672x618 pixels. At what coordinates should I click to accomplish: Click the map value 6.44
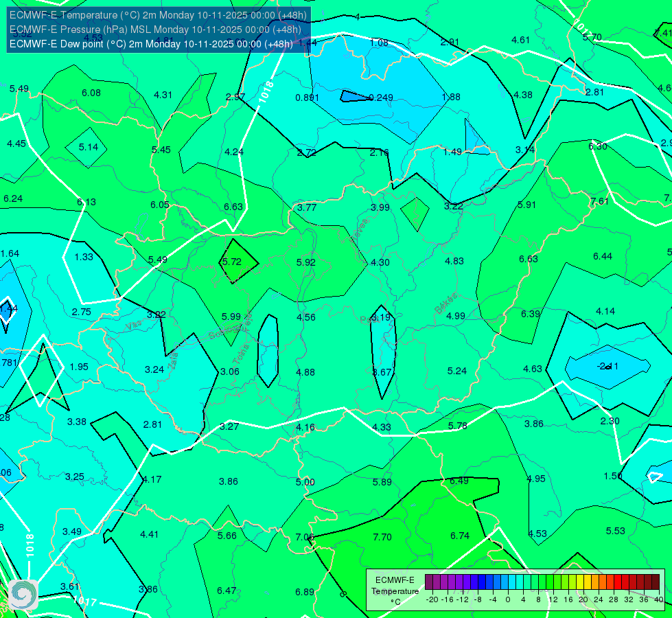pos(603,256)
